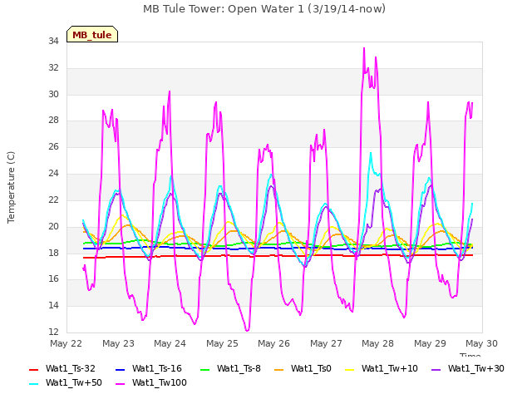Click the May 26 x-axis tick label
Image resolution: width=532 pixels, height=399 pixels.
tap(273, 343)
